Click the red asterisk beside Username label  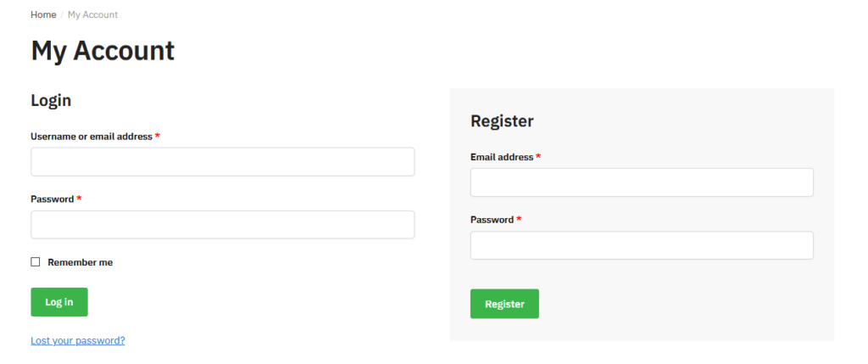158,136
